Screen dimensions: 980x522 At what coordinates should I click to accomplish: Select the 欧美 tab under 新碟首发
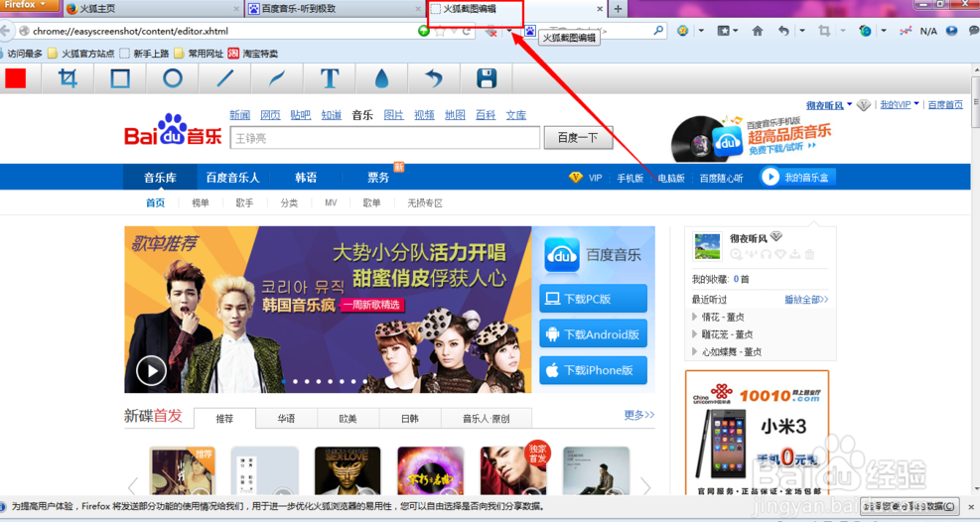(349, 419)
